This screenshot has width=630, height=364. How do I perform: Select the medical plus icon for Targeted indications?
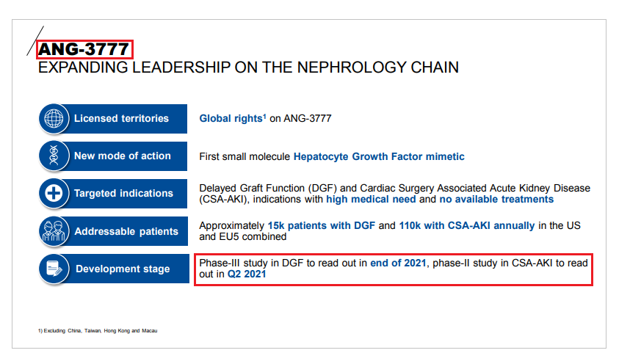[54, 194]
